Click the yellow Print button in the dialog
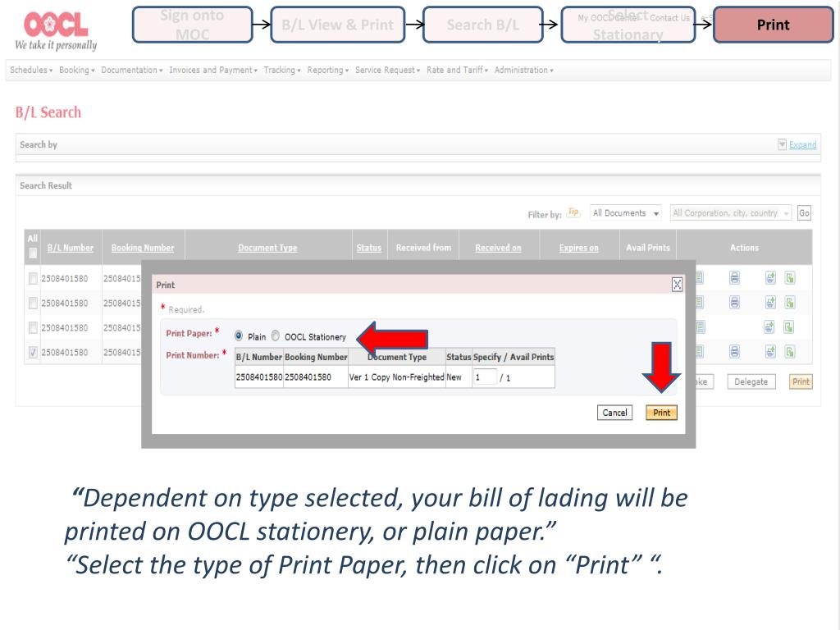This screenshot has height=630, width=840. coord(662,412)
